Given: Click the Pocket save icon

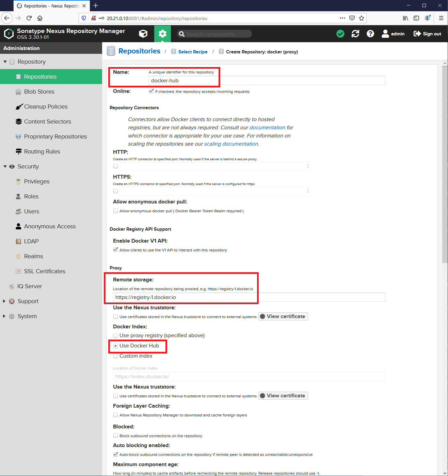Looking at the screenshot, I should coord(352,18).
